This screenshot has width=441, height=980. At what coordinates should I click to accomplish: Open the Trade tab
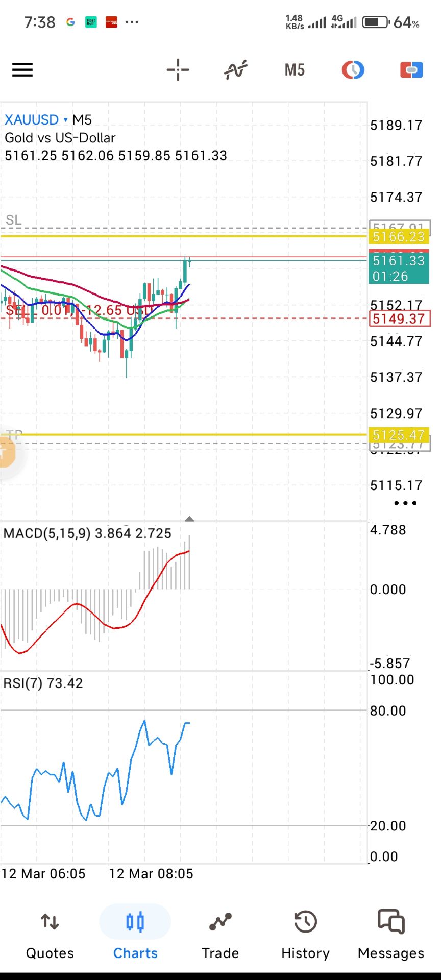click(220, 935)
